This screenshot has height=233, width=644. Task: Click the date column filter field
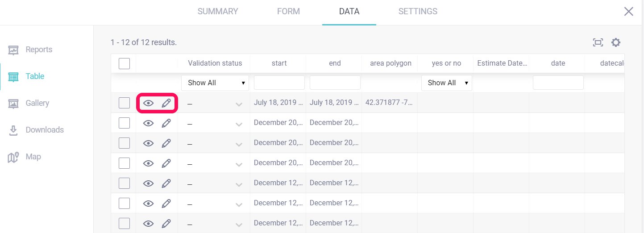point(558,83)
